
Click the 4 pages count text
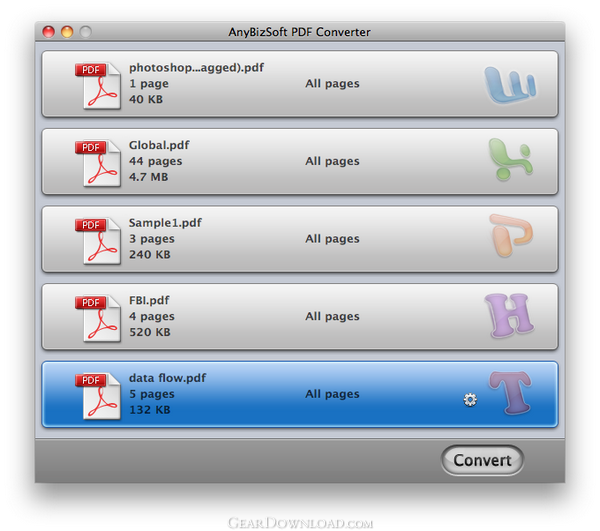click(152, 317)
